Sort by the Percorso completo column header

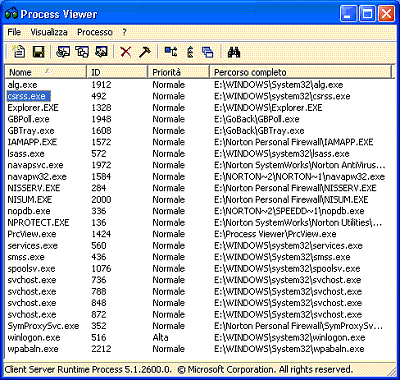point(300,72)
